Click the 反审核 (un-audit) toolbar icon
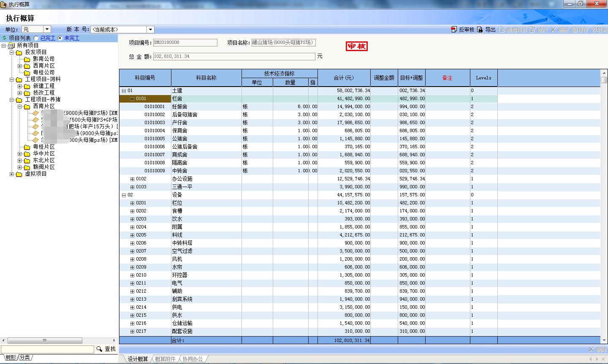 [x=454, y=30]
